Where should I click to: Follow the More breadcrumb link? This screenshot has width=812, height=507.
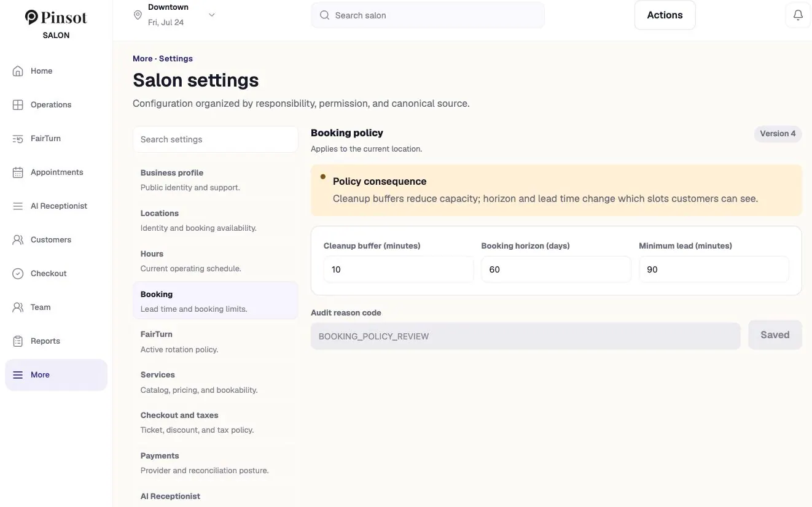142,58
